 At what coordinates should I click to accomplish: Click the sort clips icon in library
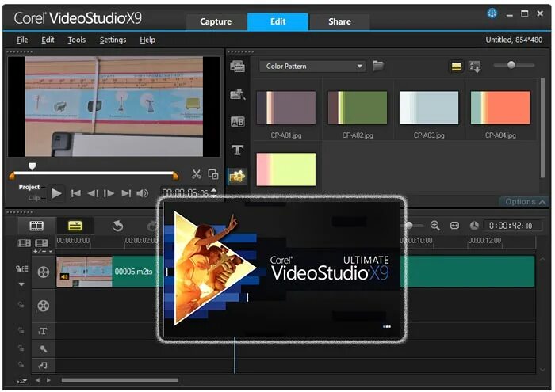(x=474, y=67)
